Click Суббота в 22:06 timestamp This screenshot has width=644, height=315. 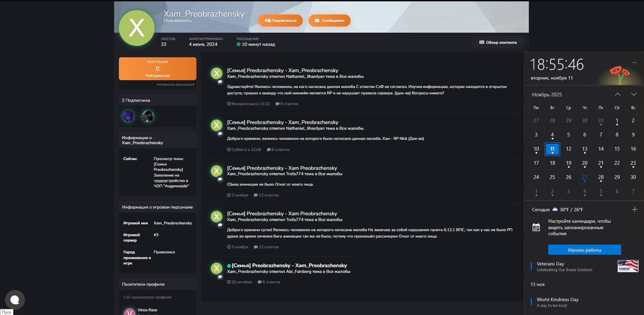point(244,150)
